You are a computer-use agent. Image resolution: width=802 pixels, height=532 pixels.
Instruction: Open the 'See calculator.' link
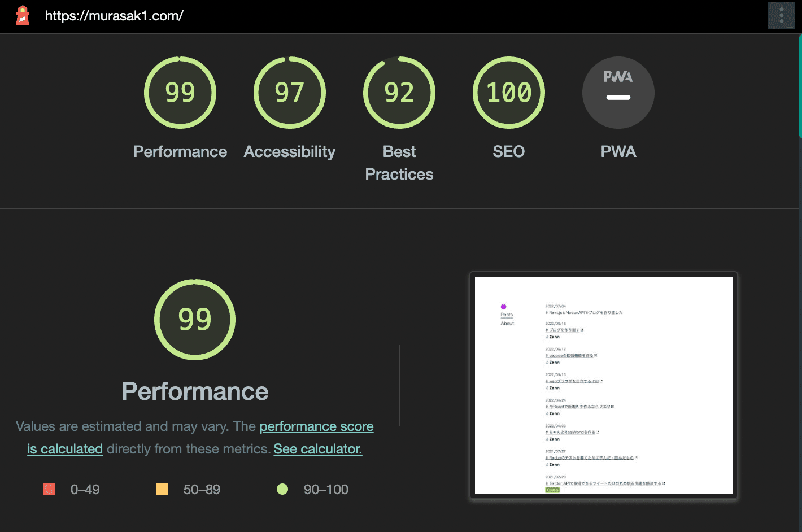[x=318, y=449]
